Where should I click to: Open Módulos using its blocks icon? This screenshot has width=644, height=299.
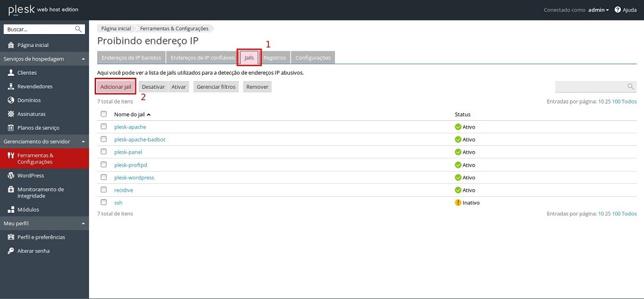pos(11,209)
